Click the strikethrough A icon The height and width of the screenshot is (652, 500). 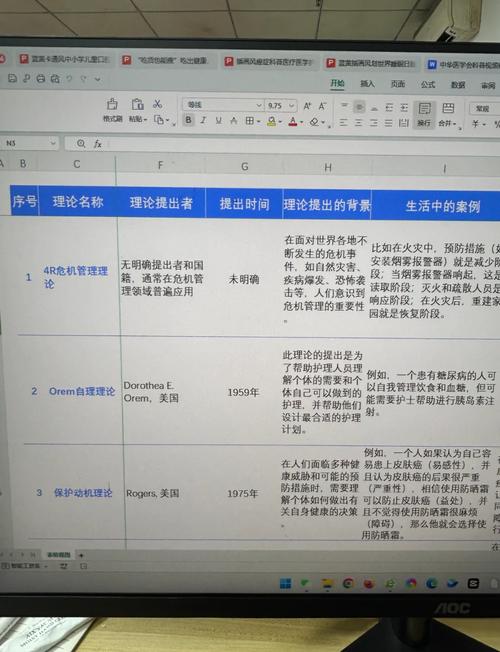pyautogui.click(x=234, y=121)
